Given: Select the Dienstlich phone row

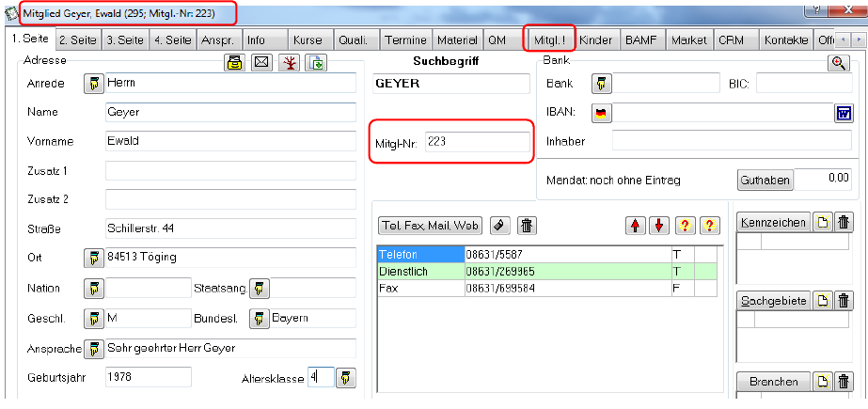Looking at the screenshot, I should (x=547, y=272).
